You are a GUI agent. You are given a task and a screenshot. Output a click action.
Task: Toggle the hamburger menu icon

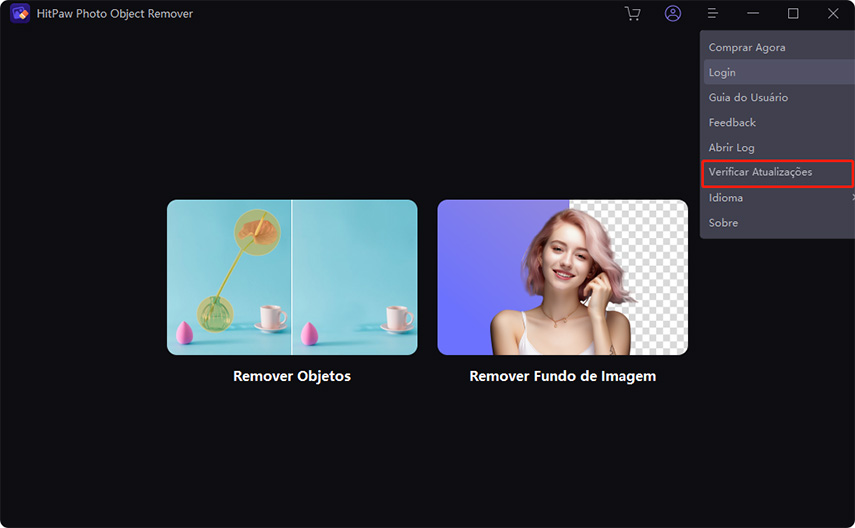click(x=713, y=13)
